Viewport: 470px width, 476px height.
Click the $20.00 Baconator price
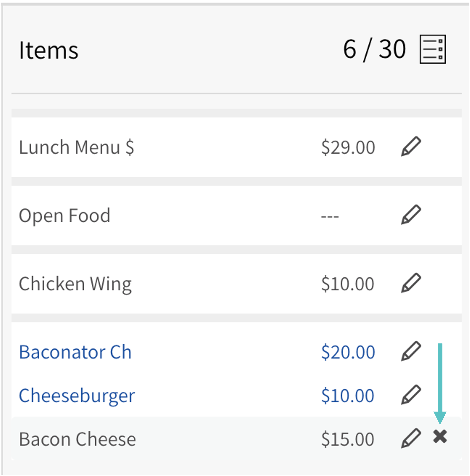click(x=348, y=352)
